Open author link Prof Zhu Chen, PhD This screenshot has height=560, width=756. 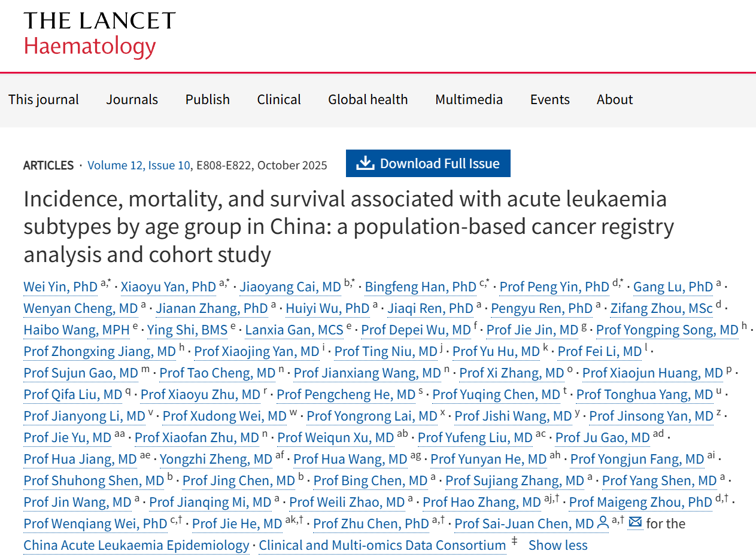[371, 524]
